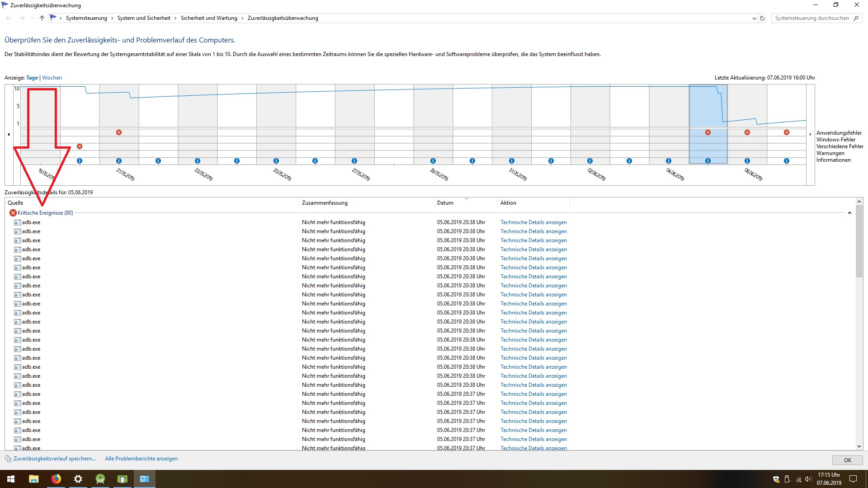Image resolution: width=868 pixels, height=488 pixels.
Task: Open the address bar history dropdown
Action: coord(754,19)
